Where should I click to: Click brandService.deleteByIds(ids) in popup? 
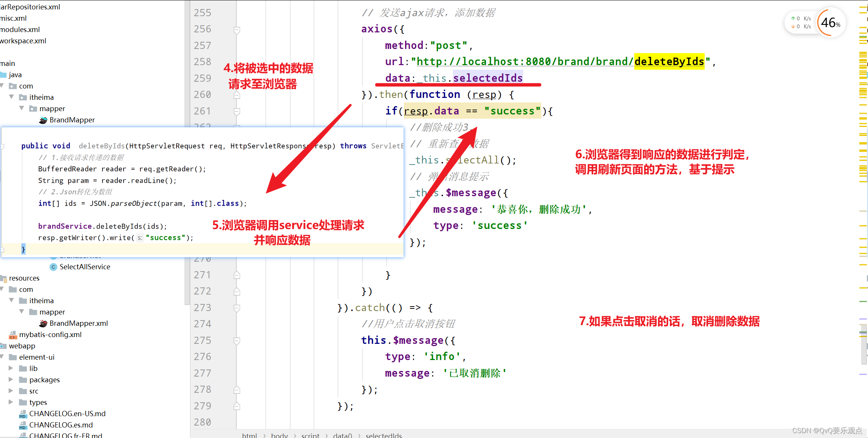point(102,226)
